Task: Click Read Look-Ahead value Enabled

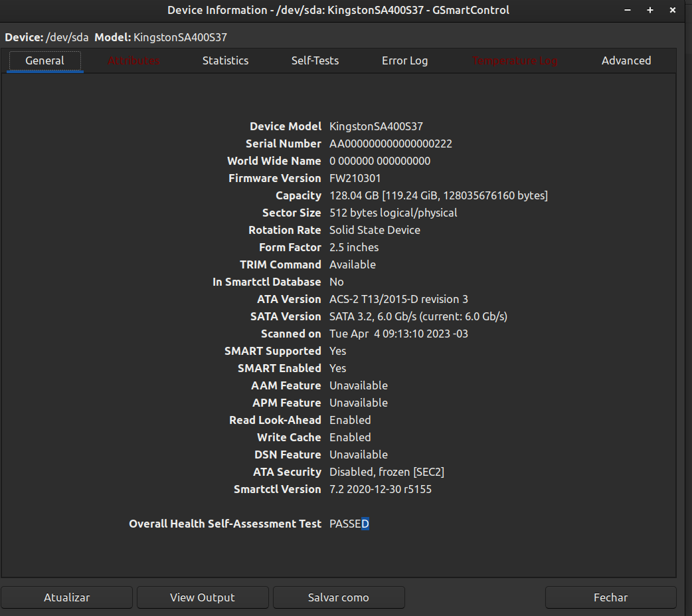Action: click(350, 420)
